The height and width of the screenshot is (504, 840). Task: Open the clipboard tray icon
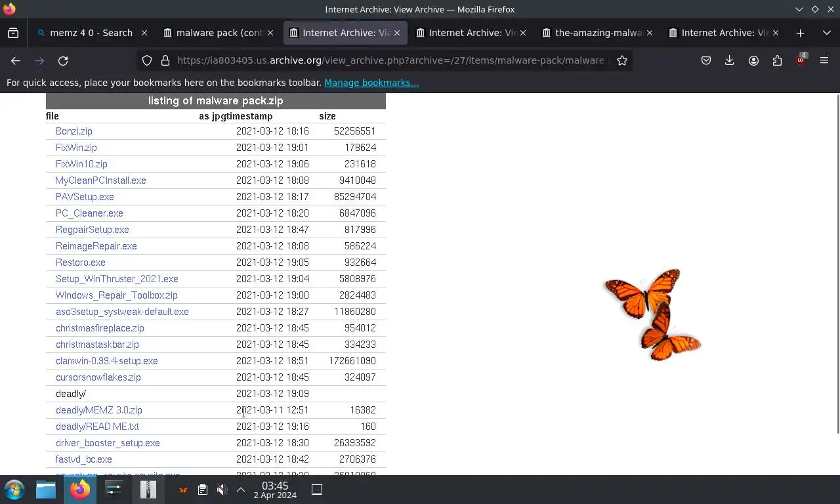coord(203,490)
